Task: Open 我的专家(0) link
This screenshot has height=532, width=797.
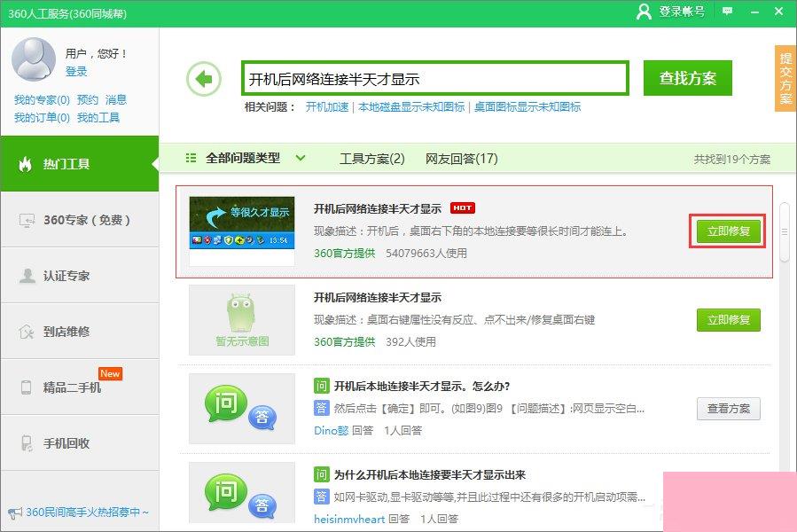Action: pyautogui.click(x=42, y=99)
